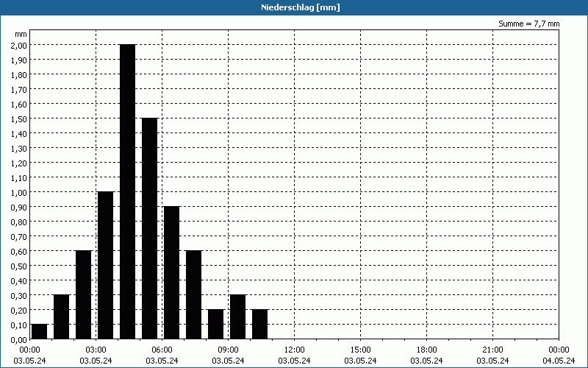Select the 1,50 y-axis label
588x368 pixels.
click(x=20, y=118)
